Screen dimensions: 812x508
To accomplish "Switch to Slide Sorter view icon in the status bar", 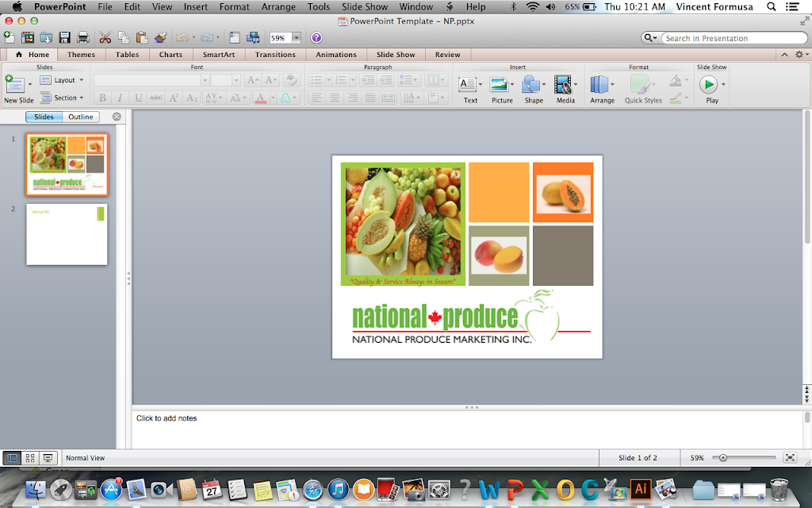I will tap(30, 458).
